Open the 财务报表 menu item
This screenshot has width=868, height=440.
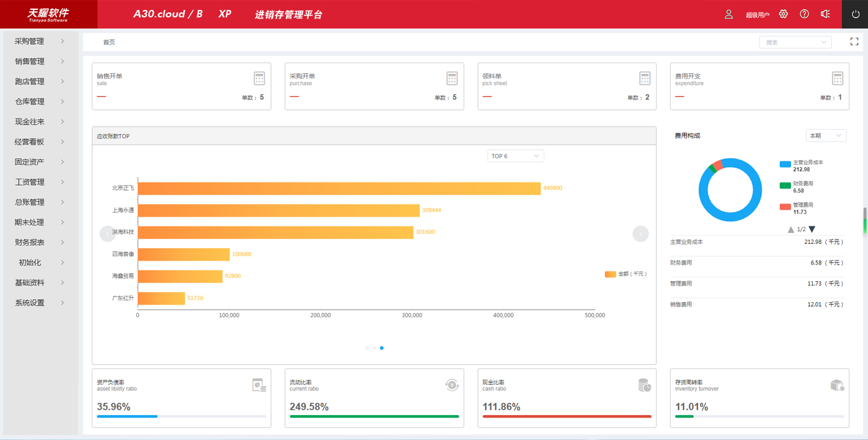40,243
